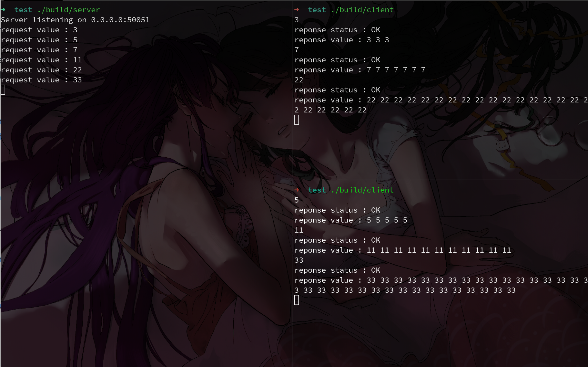Image resolution: width=588 pixels, height=367 pixels.
Task: Click the first 'reponse value : 22 22…' line
Action: [x=441, y=100]
